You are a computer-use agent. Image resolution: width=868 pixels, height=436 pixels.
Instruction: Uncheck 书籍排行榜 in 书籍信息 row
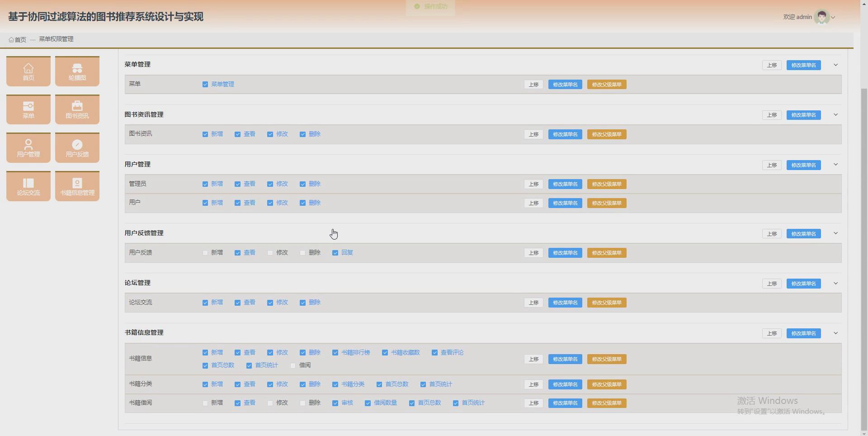tap(335, 353)
